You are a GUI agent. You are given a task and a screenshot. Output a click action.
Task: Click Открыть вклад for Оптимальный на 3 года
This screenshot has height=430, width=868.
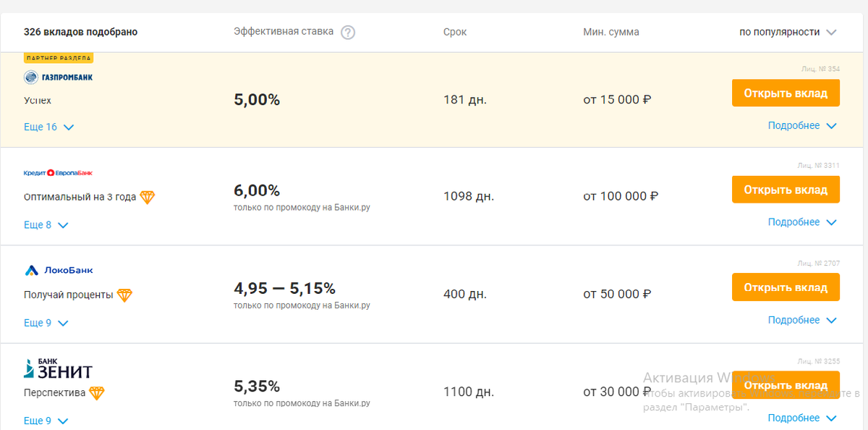pos(786,190)
